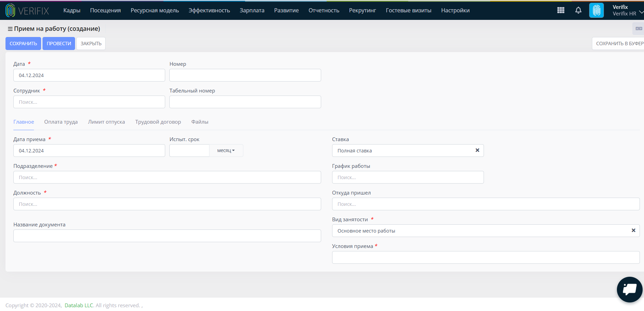Open the Рекрутинг menu
Viewport: 644px width, 311px height.
(x=363, y=11)
